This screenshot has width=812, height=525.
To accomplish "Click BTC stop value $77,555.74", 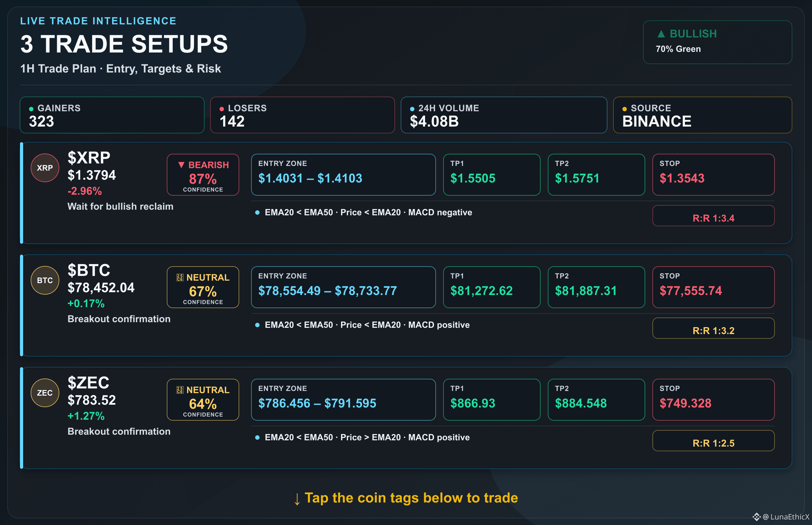I will (691, 291).
